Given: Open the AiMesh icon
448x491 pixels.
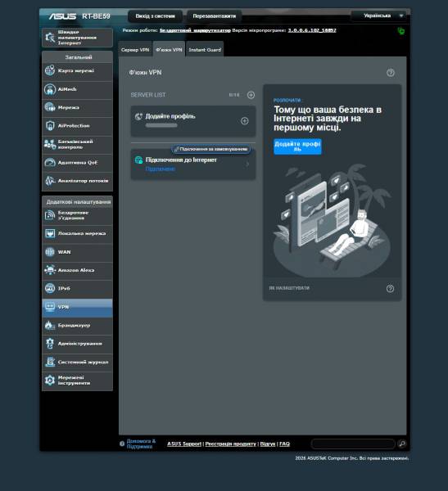Looking at the screenshot, I should 50,89.
